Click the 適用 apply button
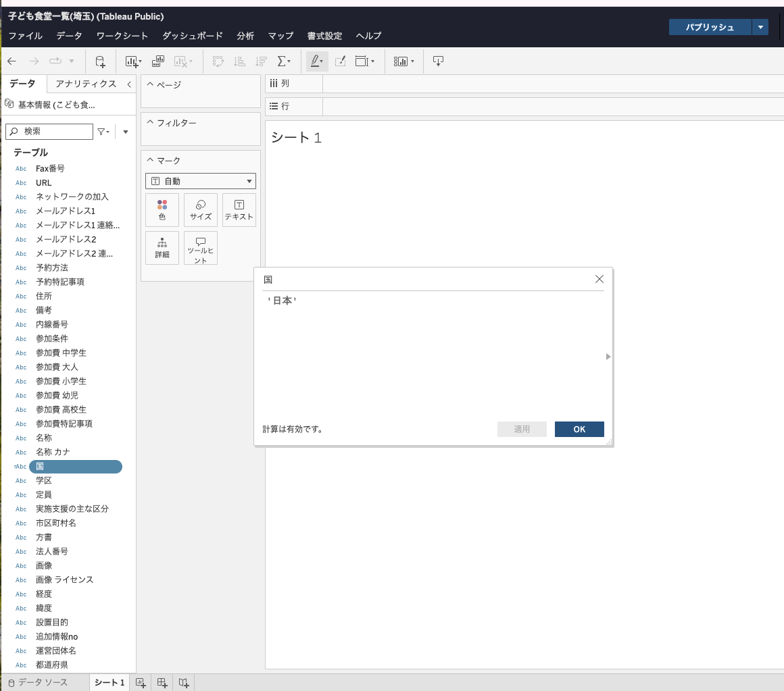784x691 pixels. coord(522,429)
